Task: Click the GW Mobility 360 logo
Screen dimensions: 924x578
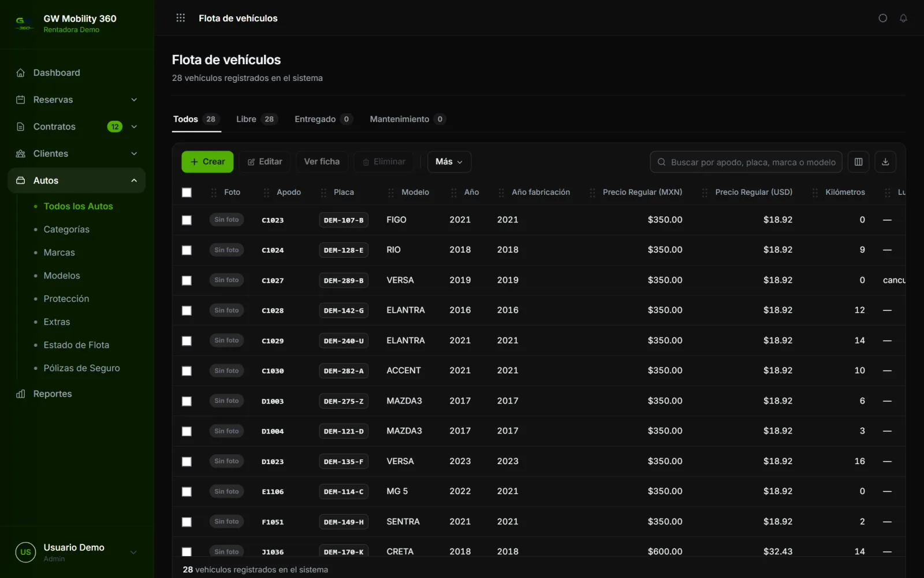Action: tap(24, 23)
